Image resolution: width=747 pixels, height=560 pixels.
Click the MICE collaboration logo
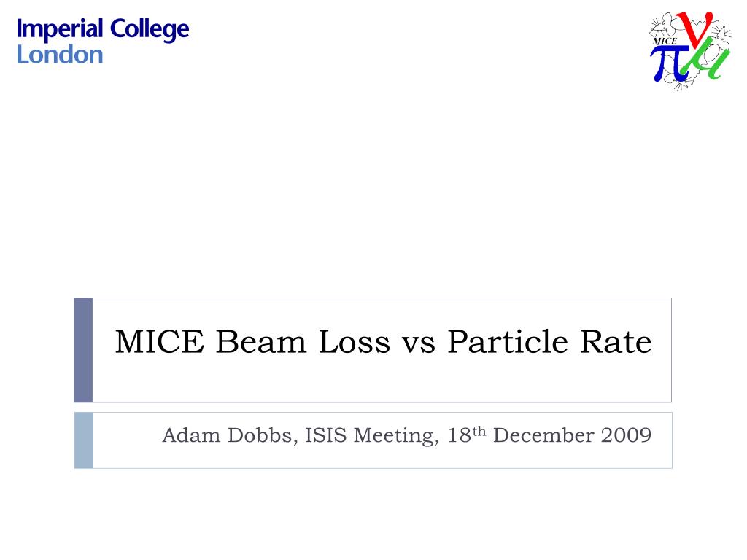tap(690, 51)
